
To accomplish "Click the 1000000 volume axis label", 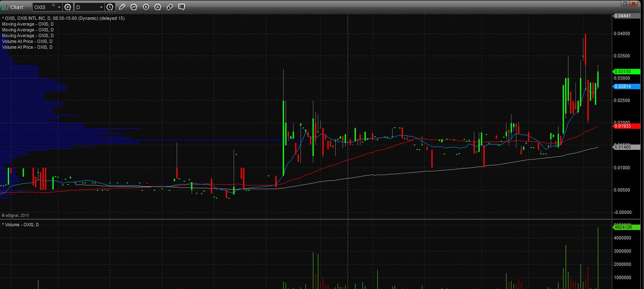I will (623, 278).
